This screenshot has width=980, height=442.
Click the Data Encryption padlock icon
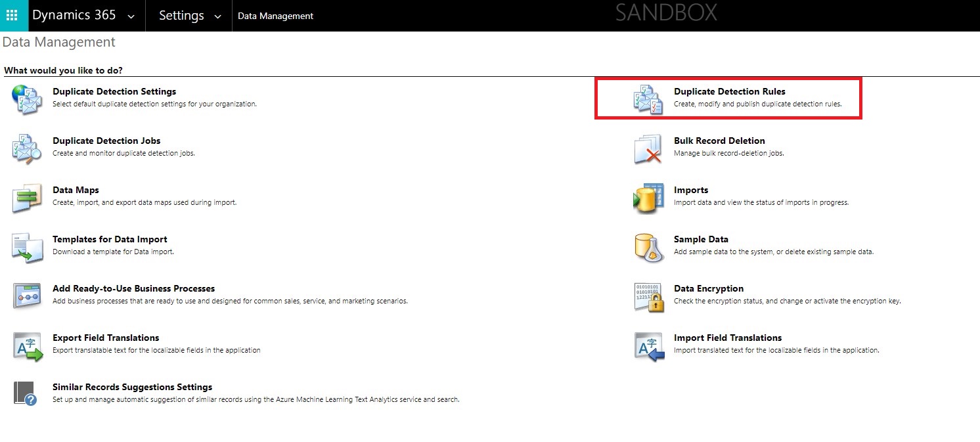(648, 297)
